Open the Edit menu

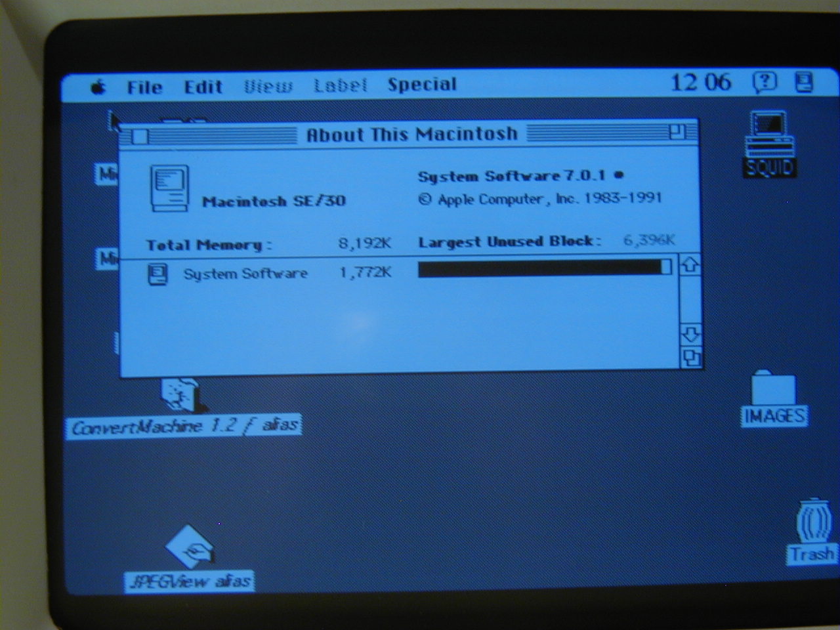point(203,87)
